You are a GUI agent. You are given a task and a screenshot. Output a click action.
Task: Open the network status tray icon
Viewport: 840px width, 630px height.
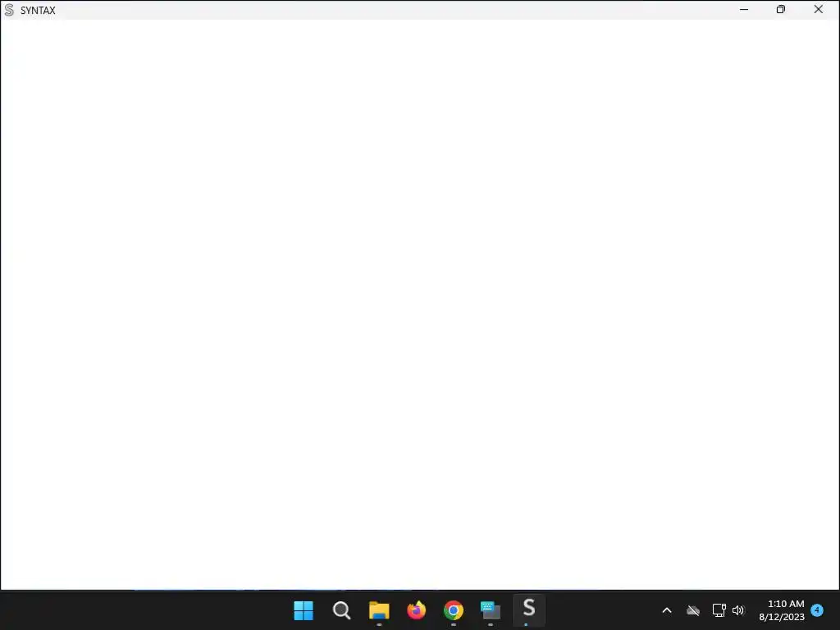point(719,610)
